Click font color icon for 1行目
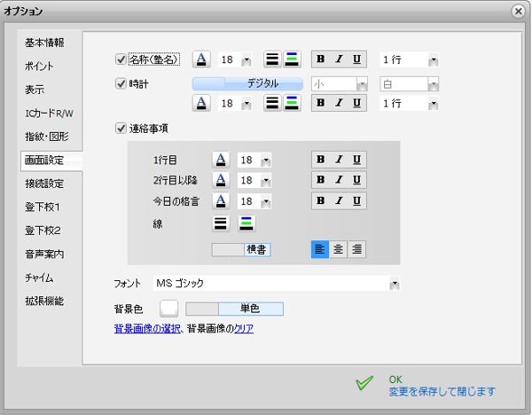Screen dimensions: 532x415 click(x=221, y=160)
